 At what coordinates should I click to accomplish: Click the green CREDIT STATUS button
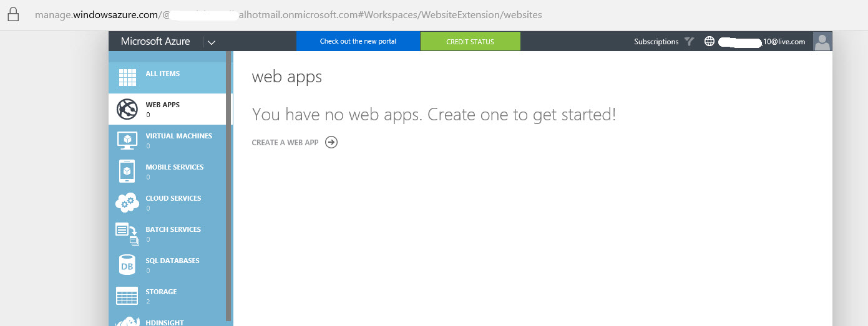(x=470, y=42)
